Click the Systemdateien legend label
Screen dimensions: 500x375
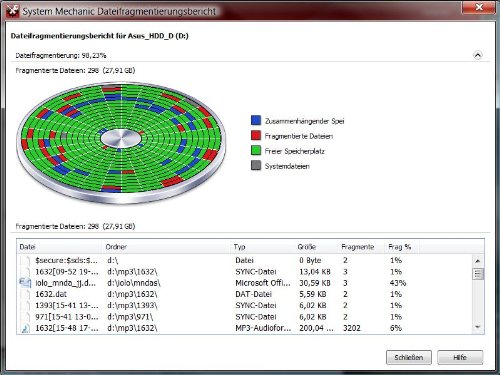287,166
